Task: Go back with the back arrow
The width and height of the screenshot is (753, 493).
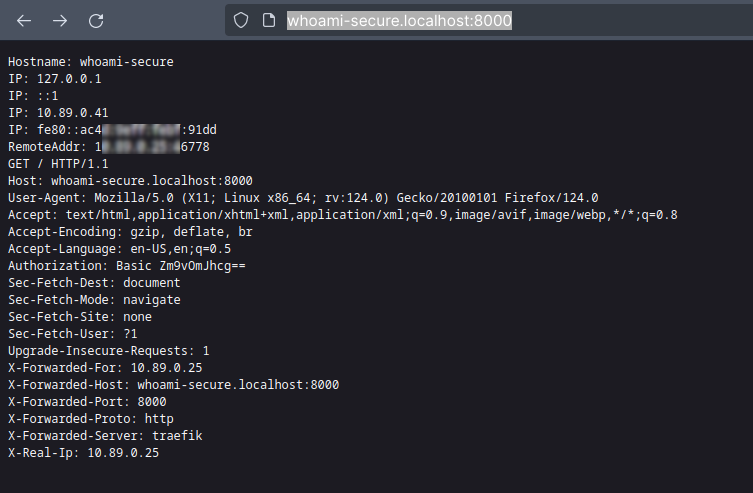Action: pyautogui.click(x=24, y=20)
